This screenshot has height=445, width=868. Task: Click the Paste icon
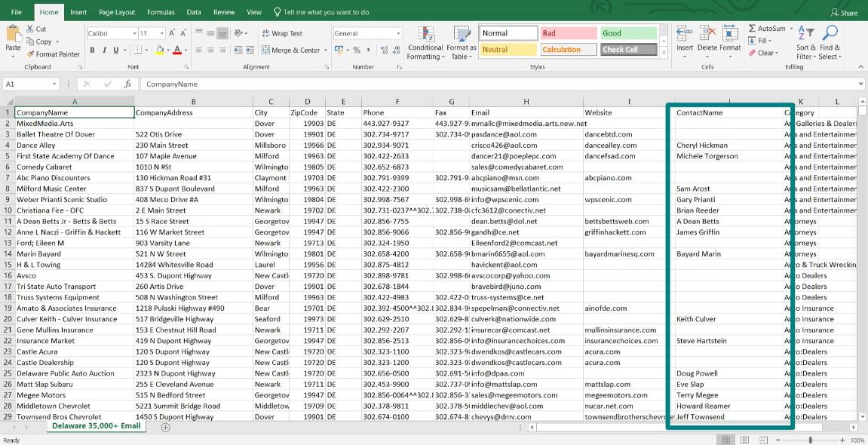(x=13, y=34)
